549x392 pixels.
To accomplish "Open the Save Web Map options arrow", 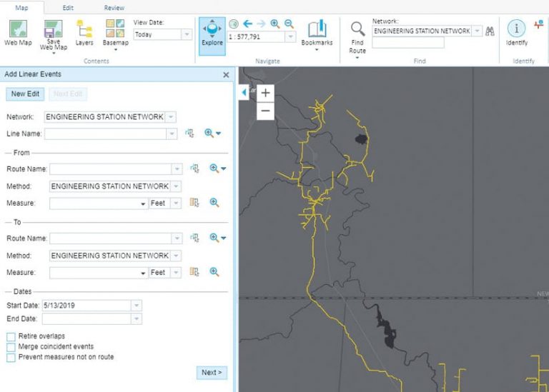I will click(54, 54).
